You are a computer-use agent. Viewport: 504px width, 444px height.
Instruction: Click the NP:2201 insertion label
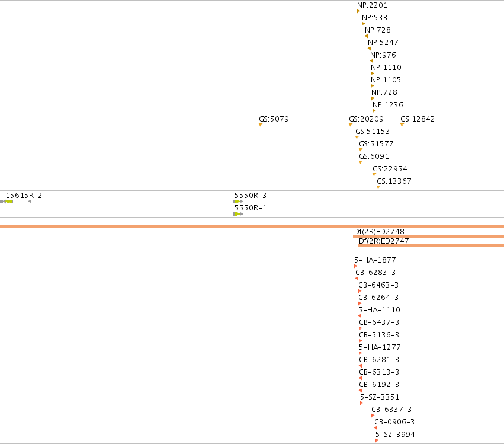tap(372, 5)
